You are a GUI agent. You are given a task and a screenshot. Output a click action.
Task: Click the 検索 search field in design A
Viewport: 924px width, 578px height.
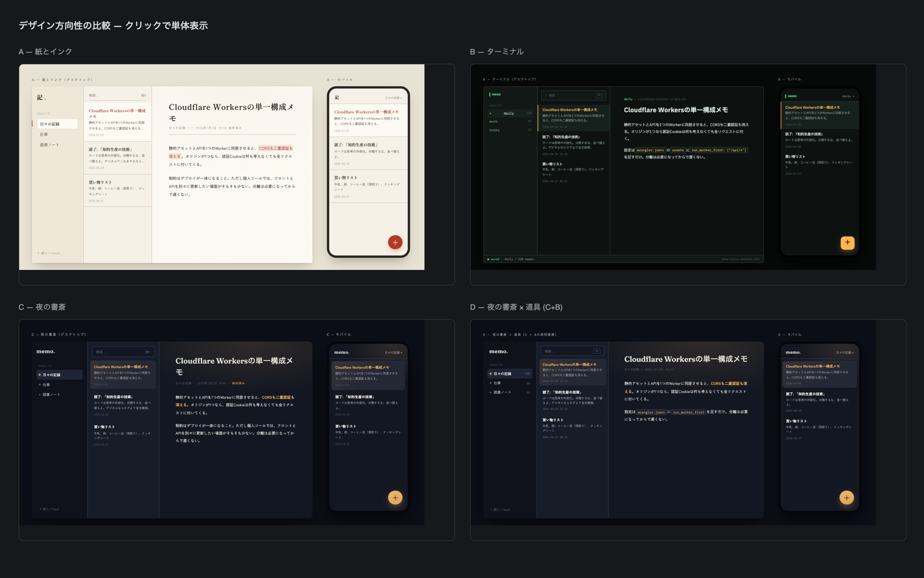[118, 95]
